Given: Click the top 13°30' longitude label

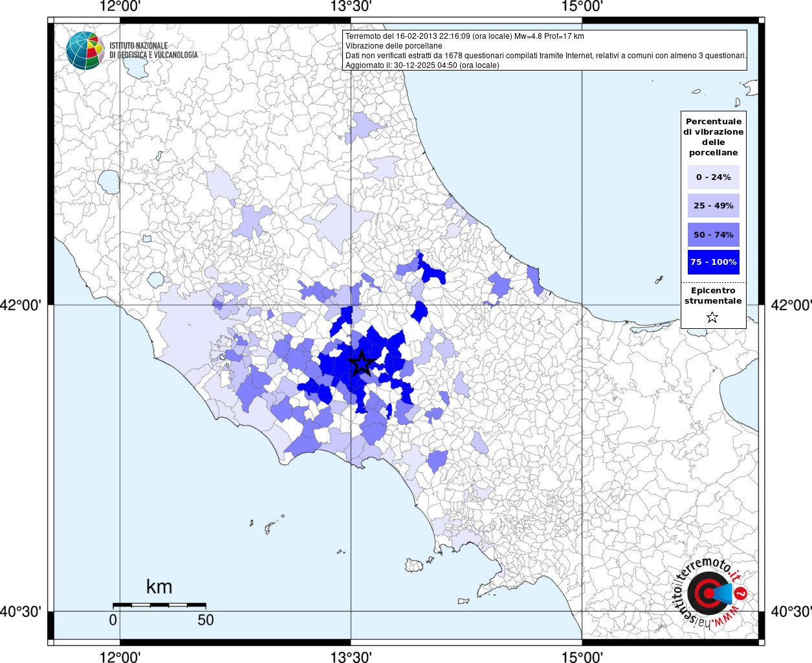Looking at the screenshot, I should [351, 6].
